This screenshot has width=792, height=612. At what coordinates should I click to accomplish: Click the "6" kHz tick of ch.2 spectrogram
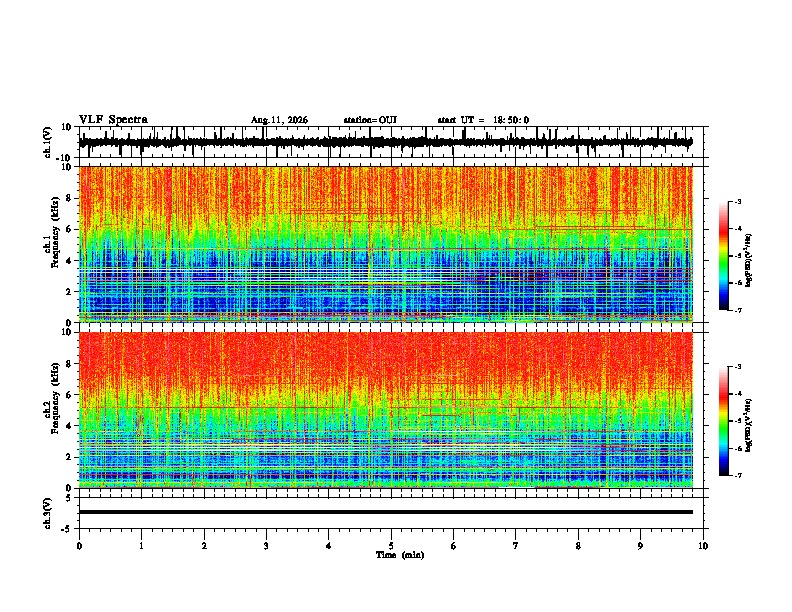tap(69, 395)
